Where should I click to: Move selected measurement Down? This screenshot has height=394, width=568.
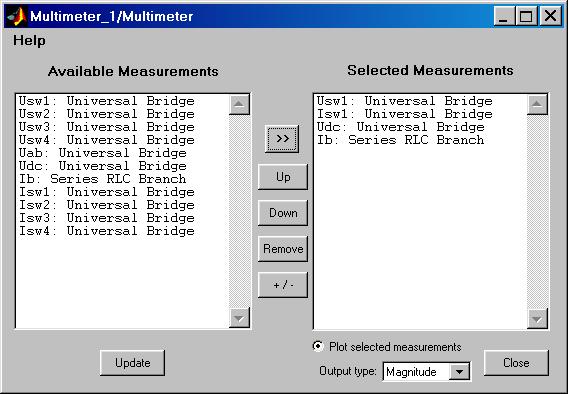click(x=283, y=213)
